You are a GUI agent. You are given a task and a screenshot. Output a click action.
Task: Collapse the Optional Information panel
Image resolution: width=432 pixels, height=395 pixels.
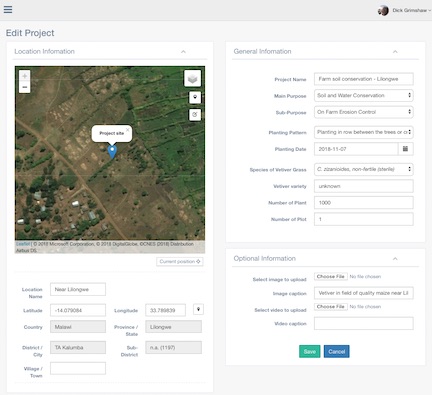point(395,259)
